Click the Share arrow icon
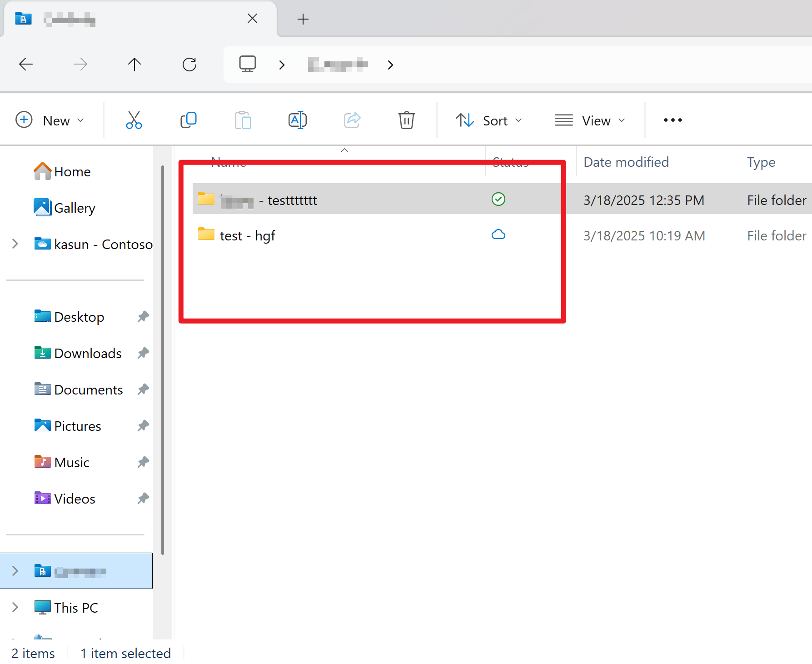This screenshot has height=664, width=812. click(352, 120)
